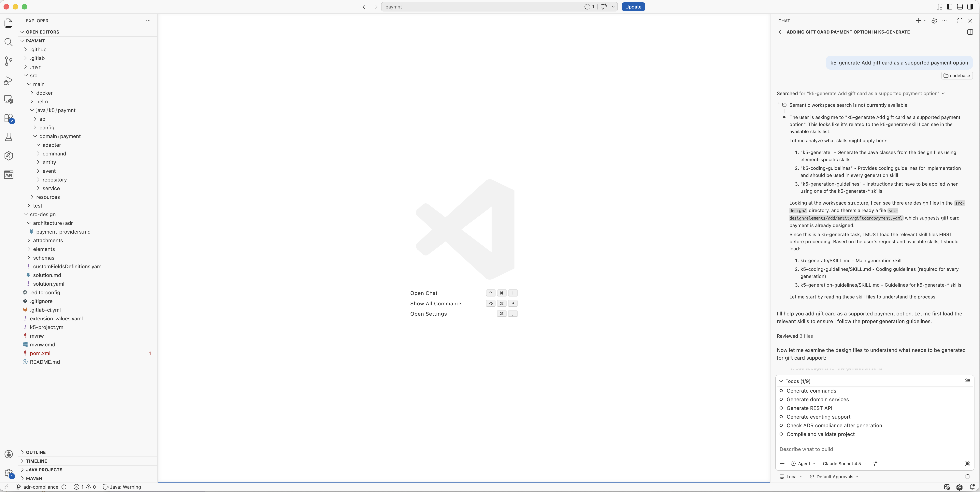Click the blue Update button

coord(633,7)
